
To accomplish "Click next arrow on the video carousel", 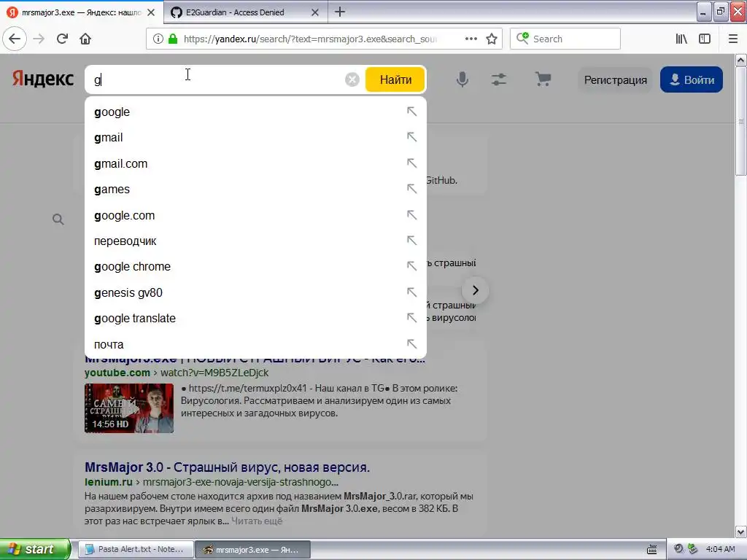I will pyautogui.click(x=475, y=290).
